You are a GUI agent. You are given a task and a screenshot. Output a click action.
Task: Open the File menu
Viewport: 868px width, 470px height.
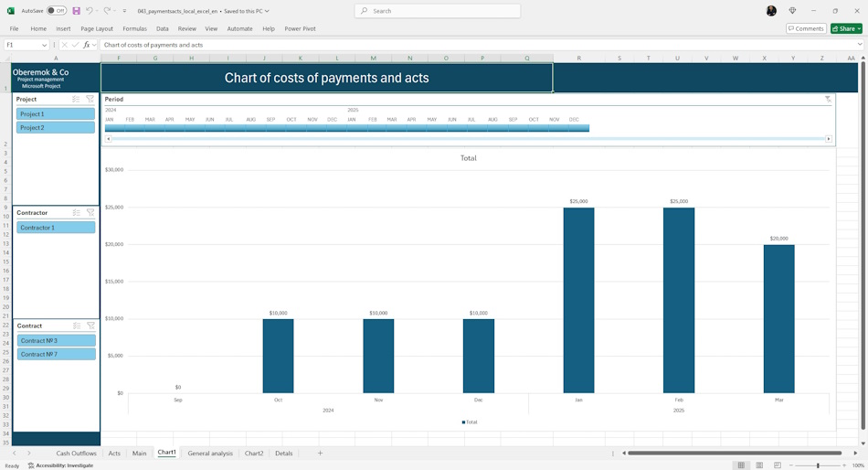[x=14, y=28]
